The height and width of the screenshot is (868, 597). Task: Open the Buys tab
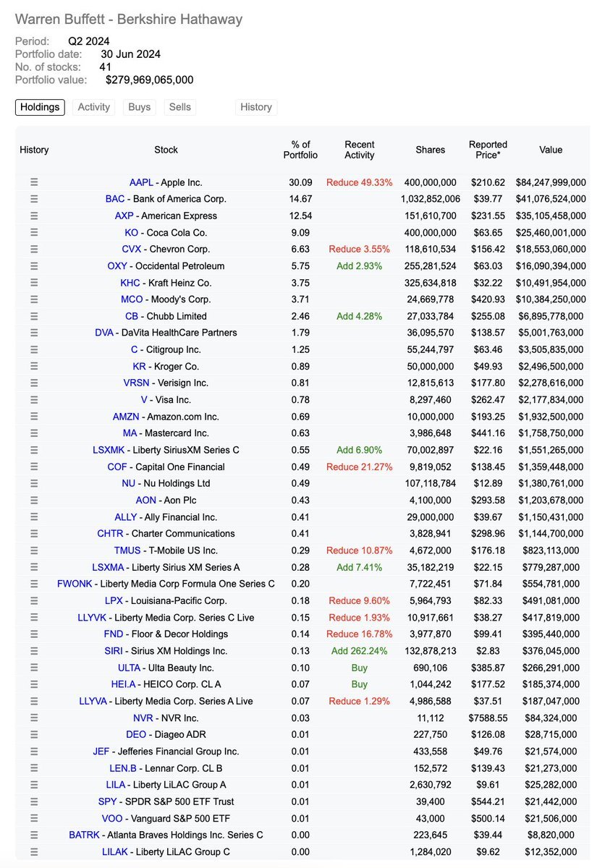tap(139, 107)
